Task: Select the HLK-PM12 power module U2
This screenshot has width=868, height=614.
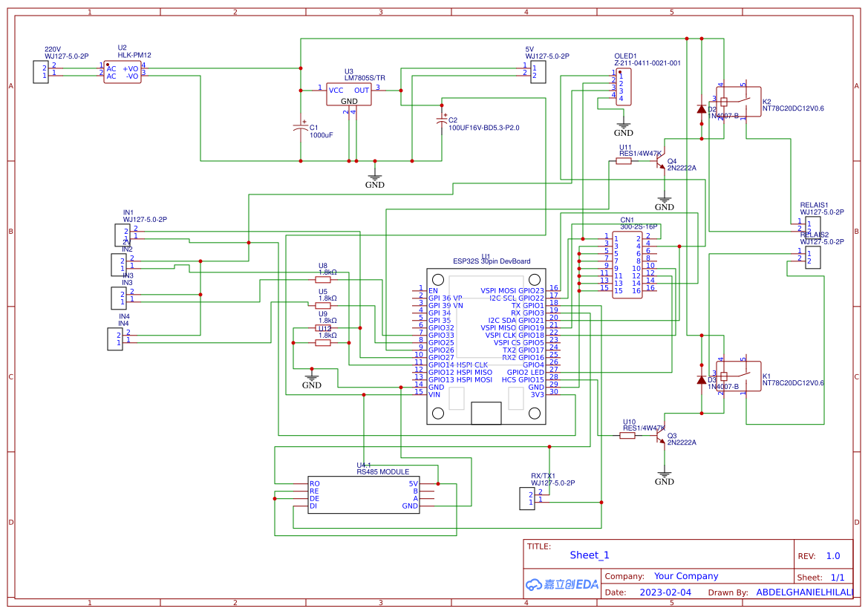Action: coord(123,72)
